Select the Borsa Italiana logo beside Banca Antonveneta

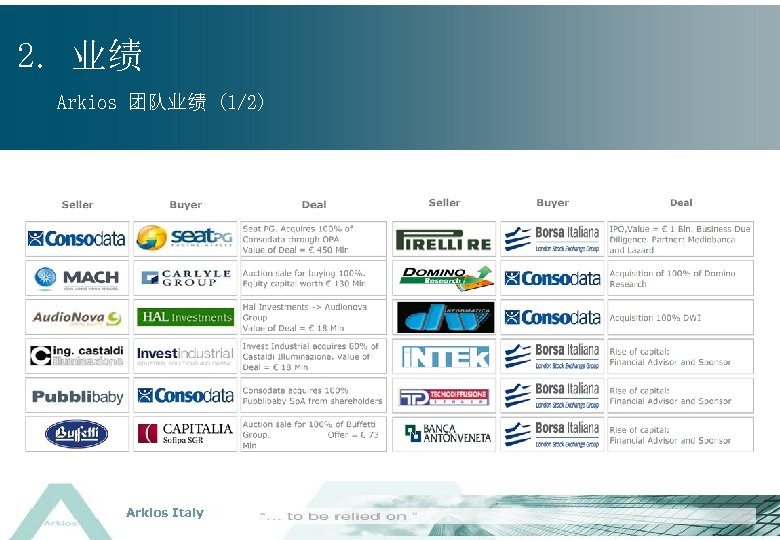[552, 435]
